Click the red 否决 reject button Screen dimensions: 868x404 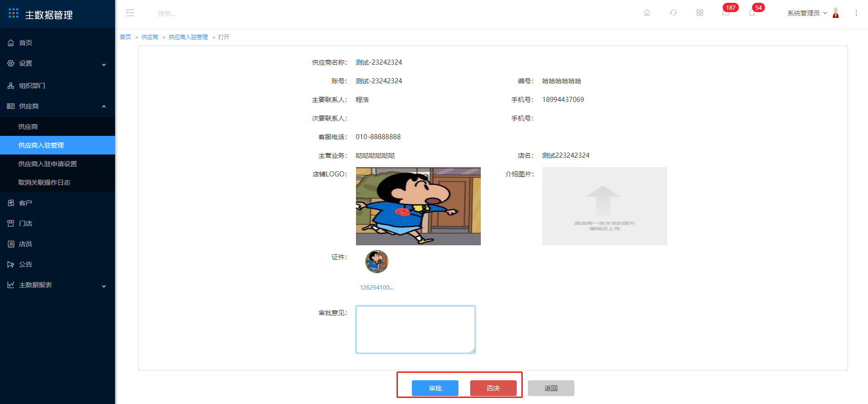[493, 388]
